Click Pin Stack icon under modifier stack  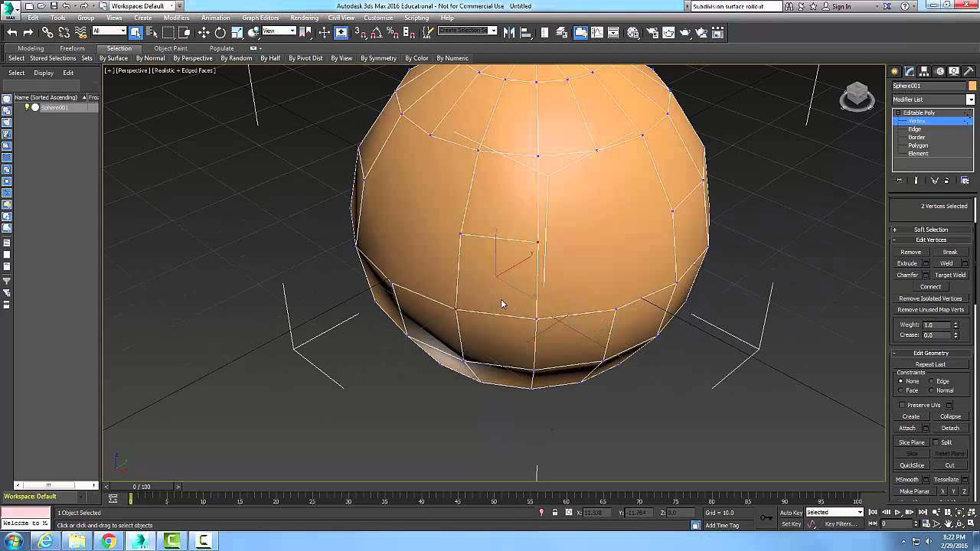(900, 181)
